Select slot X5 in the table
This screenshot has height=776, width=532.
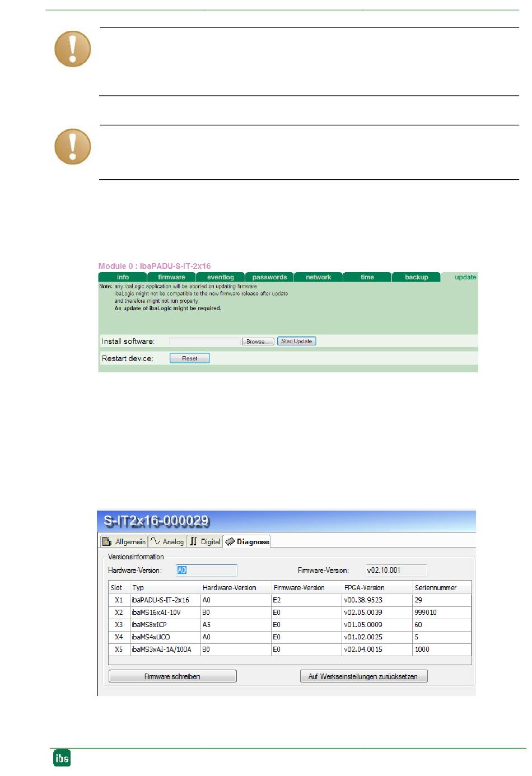119,649
